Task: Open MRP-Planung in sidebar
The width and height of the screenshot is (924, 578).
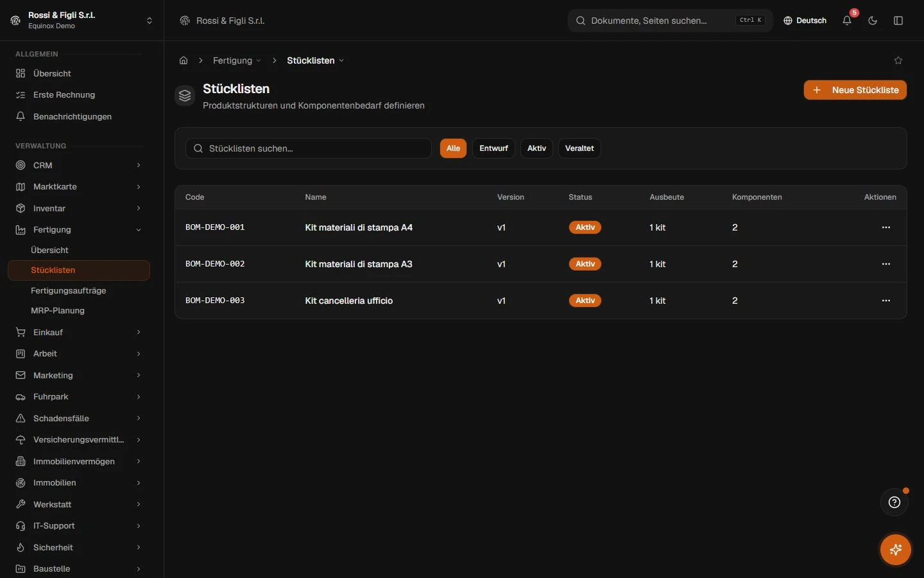Action: 79,311
